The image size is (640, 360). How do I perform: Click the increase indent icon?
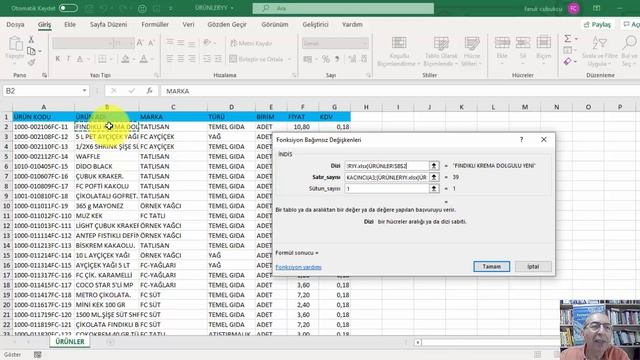pos(218,59)
